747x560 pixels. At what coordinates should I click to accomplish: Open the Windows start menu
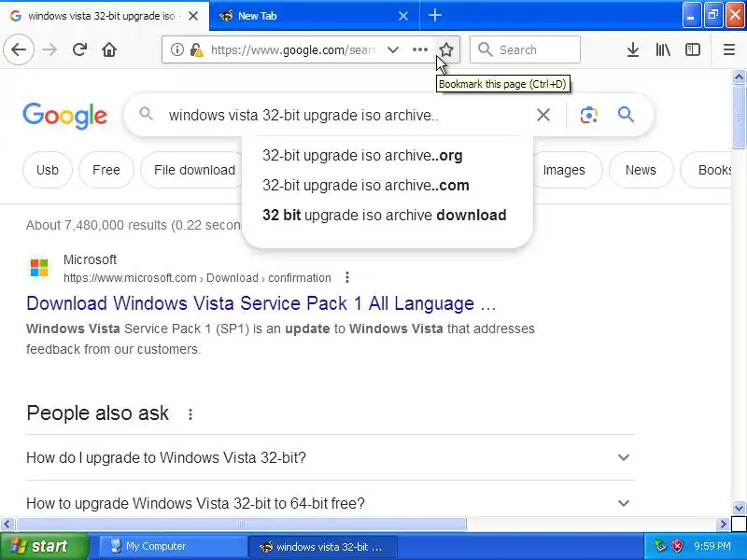pos(44,546)
